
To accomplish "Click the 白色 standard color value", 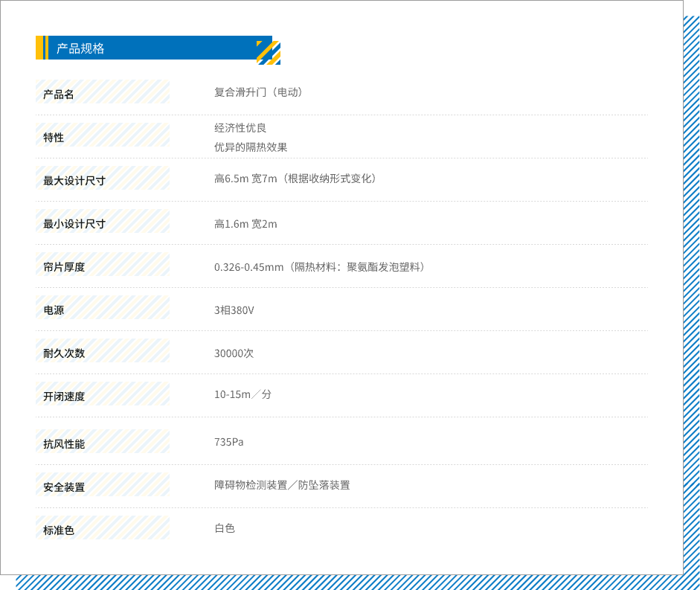I will click(x=225, y=528).
